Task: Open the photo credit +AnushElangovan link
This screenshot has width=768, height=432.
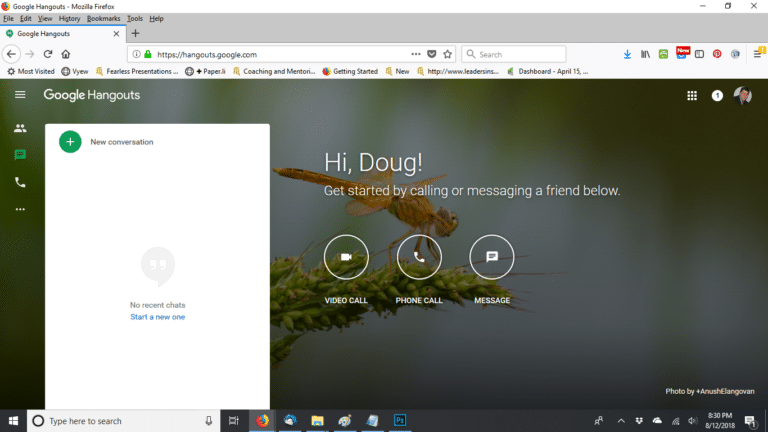Action: coord(725,391)
